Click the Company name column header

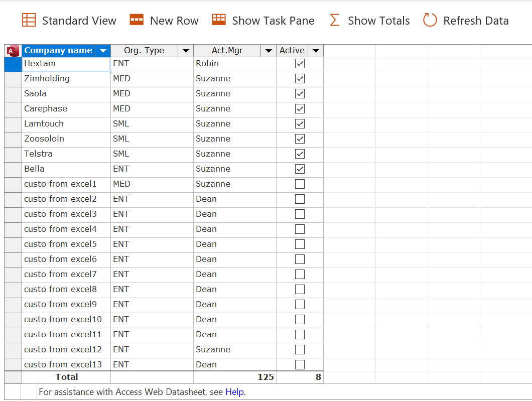click(x=58, y=51)
